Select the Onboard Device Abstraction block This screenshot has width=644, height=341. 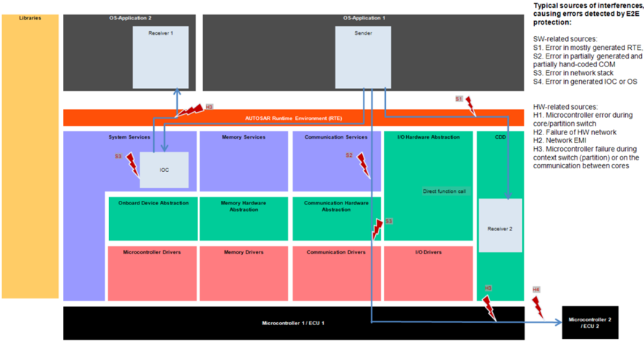coord(153,219)
